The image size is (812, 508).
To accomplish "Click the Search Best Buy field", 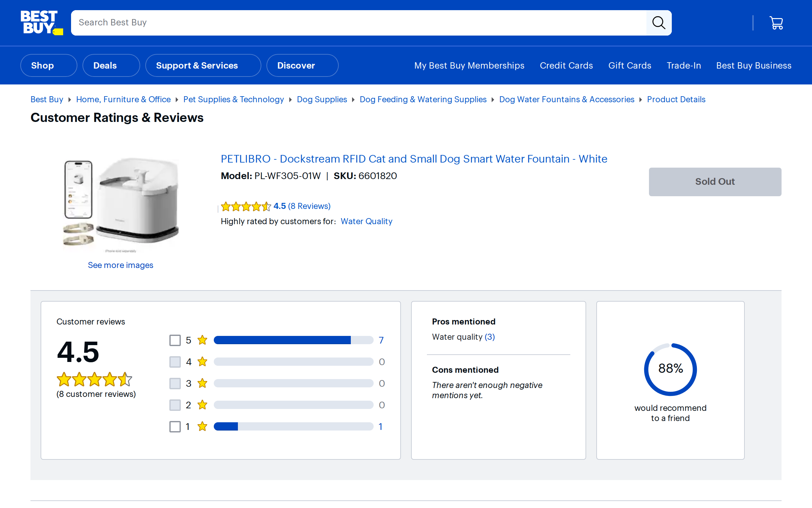I will point(359,23).
